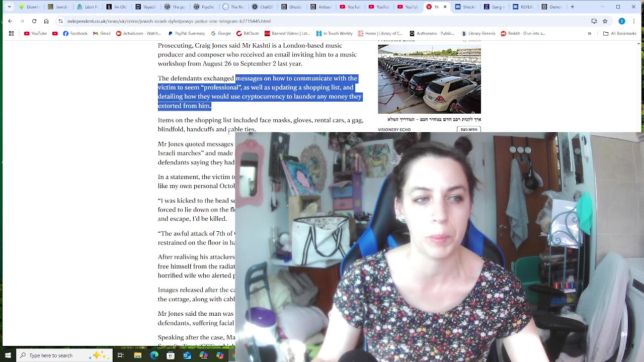Open the PayPal Summary bookmark
Screen dimensions: 644x362
pyautogui.click(x=186, y=34)
